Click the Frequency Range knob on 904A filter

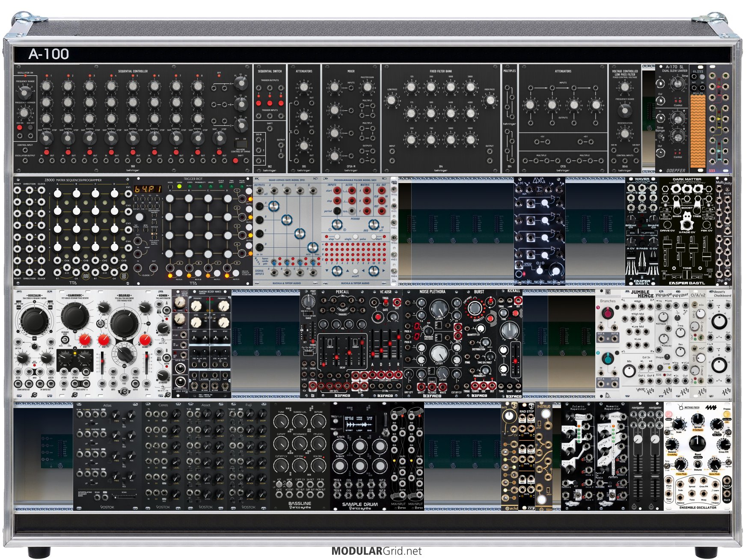pyautogui.click(x=625, y=110)
